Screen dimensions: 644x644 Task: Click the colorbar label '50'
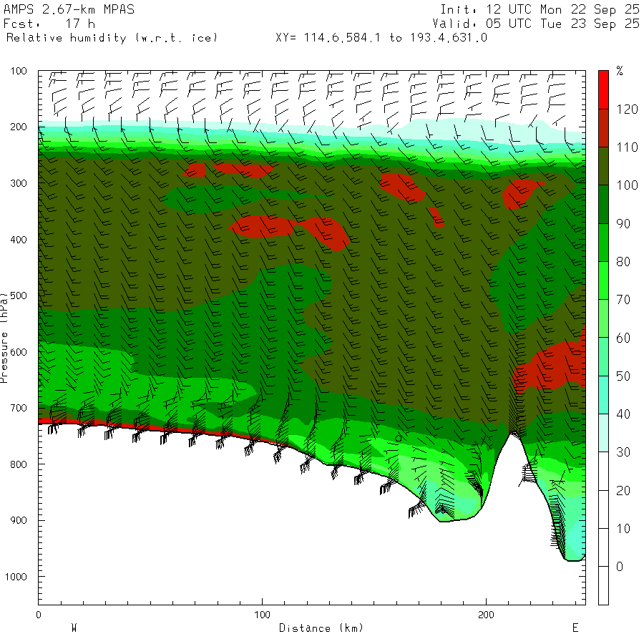623,376
